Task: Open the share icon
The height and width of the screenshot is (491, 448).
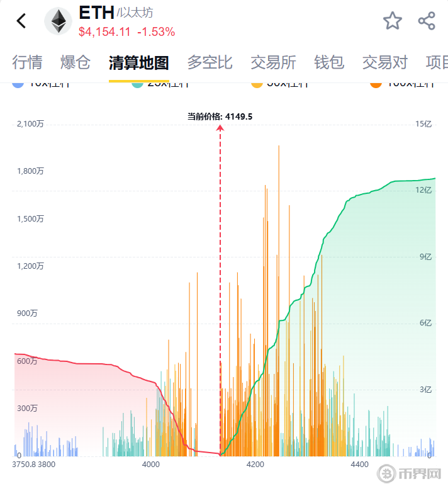Action: 427,21
